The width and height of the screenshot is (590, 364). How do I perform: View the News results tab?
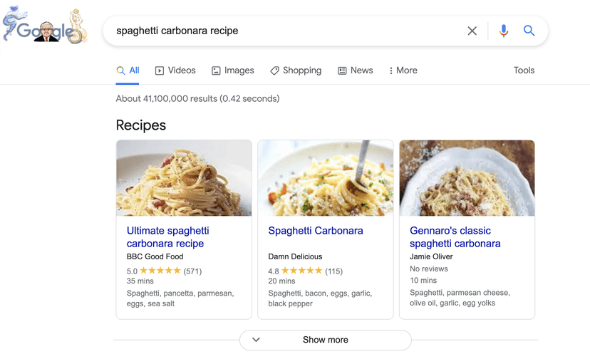tap(355, 71)
